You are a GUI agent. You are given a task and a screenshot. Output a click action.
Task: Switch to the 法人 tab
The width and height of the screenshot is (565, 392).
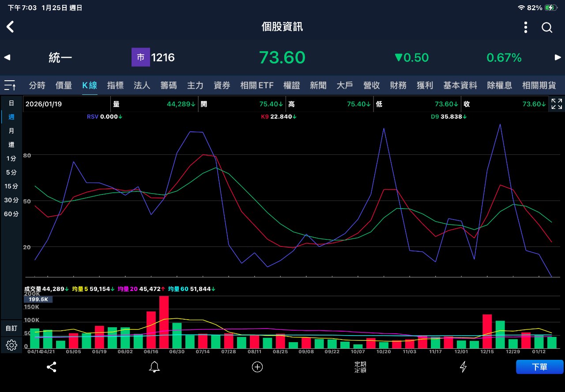142,86
